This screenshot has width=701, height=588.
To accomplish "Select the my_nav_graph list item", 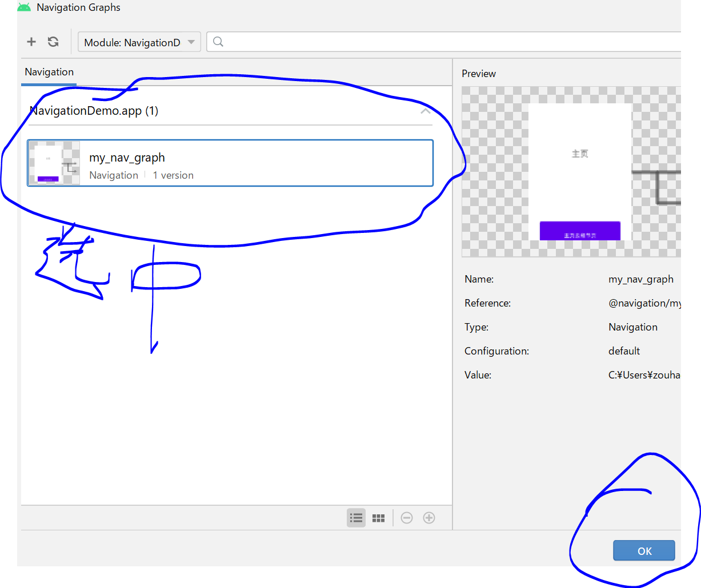I will (230, 163).
